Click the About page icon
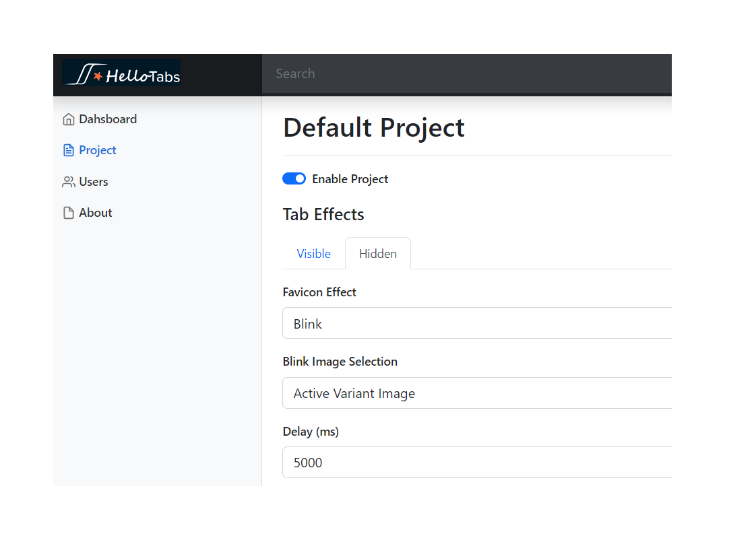Viewport: 756px width, 534px height. (69, 213)
